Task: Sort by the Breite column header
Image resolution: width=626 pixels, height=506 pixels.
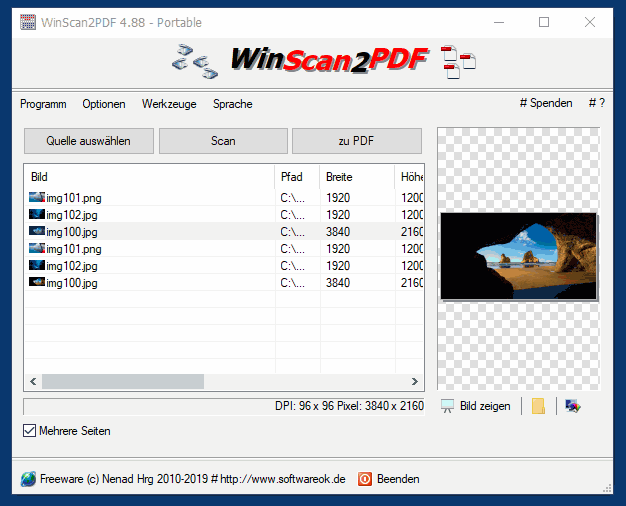Action: click(357, 177)
